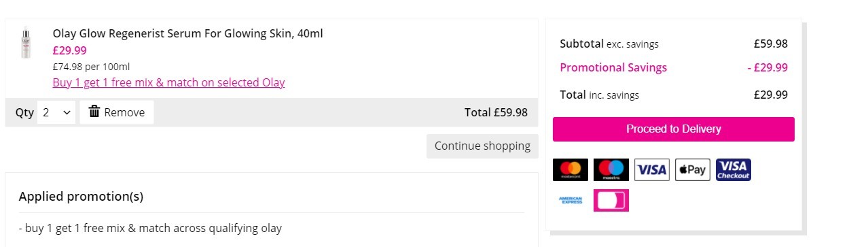The height and width of the screenshot is (247, 868).
Task: Click the pink gift card icon
Action: (611, 200)
